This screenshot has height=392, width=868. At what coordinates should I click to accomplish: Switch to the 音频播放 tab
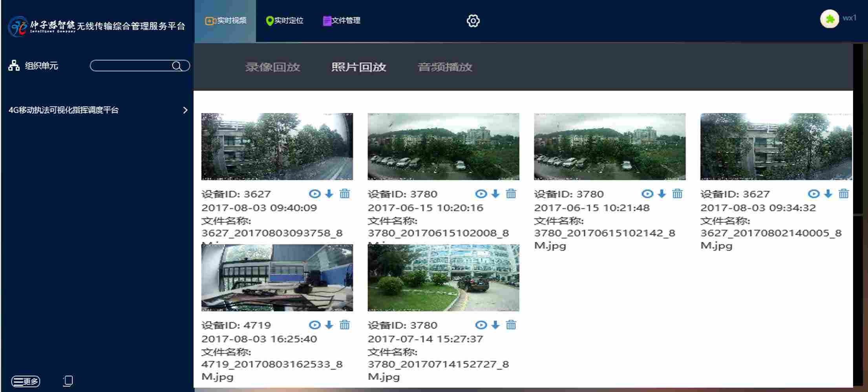pyautogui.click(x=444, y=67)
